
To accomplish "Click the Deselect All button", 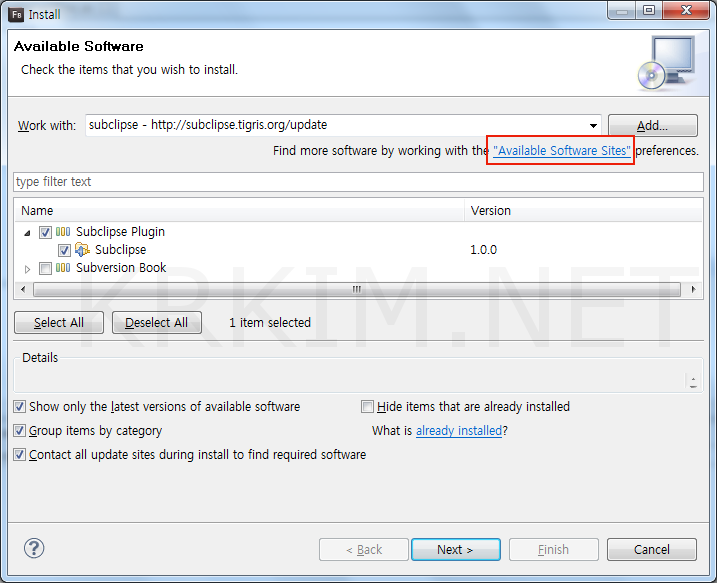I will coord(156,323).
